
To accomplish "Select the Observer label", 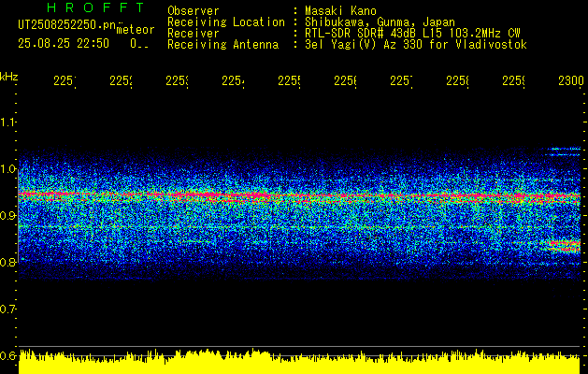I will [x=194, y=11].
